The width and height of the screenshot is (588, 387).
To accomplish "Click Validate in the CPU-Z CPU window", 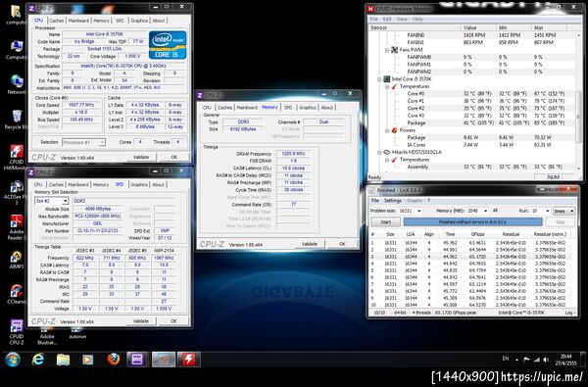I will point(141,157).
